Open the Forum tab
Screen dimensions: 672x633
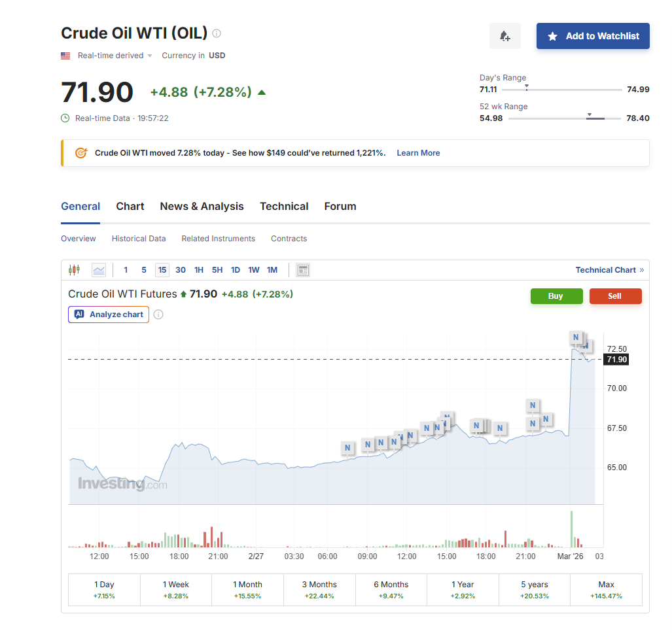pos(340,207)
